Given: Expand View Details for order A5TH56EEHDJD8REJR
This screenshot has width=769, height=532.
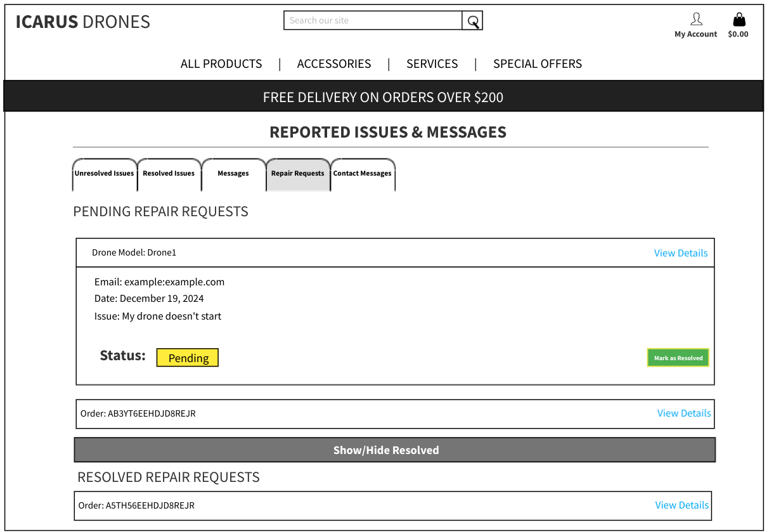Looking at the screenshot, I should click(682, 505).
